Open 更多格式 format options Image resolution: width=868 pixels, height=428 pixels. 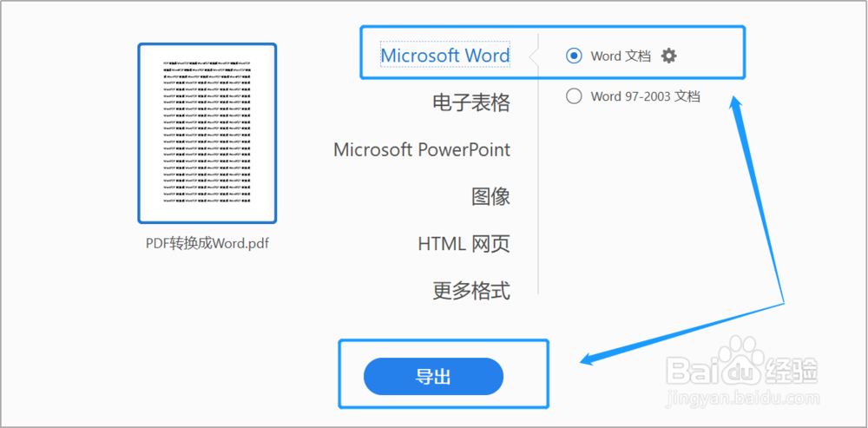471,291
